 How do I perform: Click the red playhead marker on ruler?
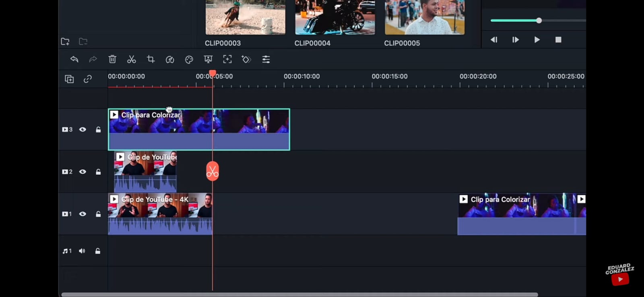pos(213,74)
